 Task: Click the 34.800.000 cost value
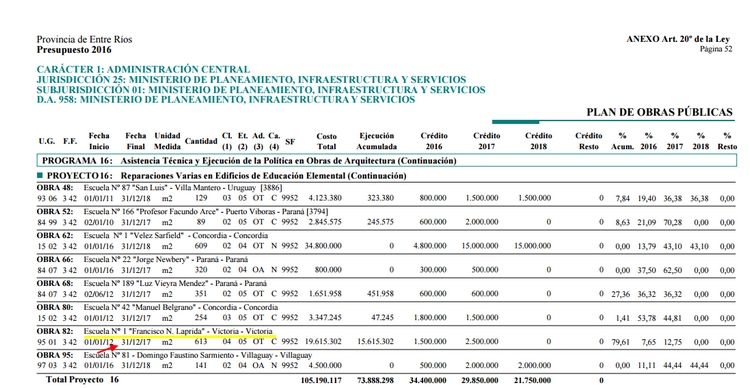323,246
